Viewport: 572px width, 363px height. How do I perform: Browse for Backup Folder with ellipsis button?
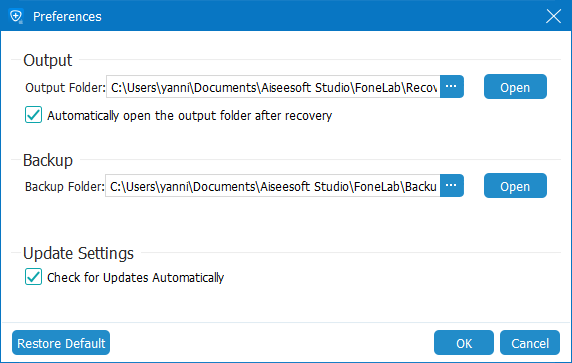click(x=452, y=186)
